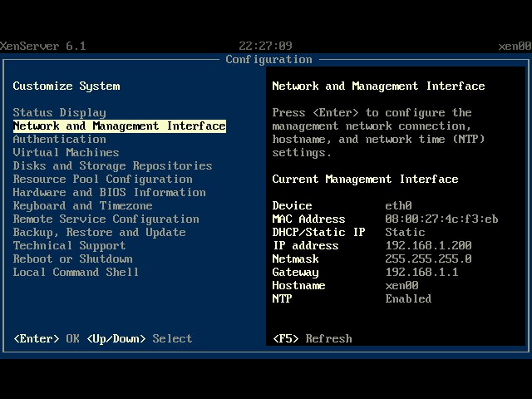
Task: Click the Netmask field label
Action: [296, 259]
